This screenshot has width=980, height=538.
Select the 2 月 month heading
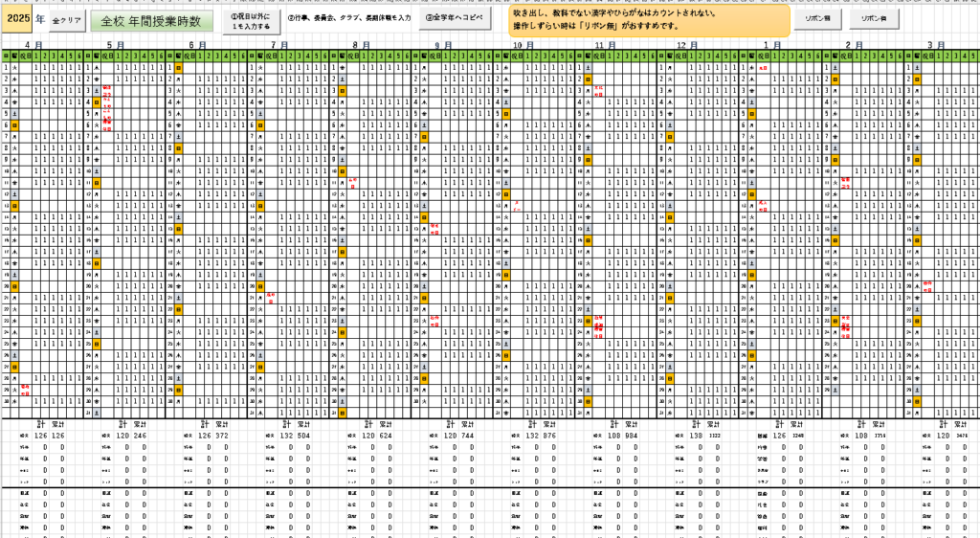[854, 45]
